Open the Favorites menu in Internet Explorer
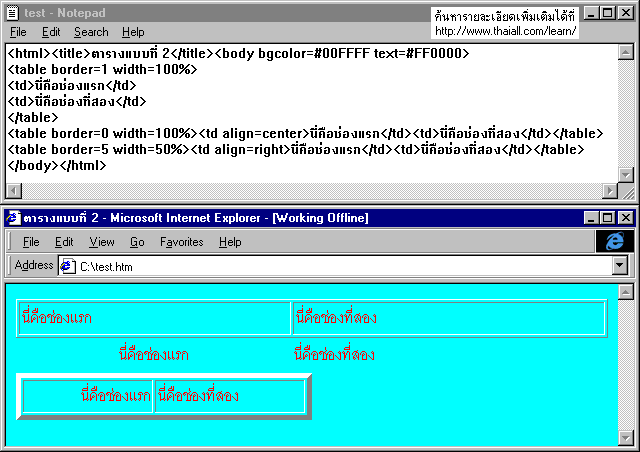 181,242
